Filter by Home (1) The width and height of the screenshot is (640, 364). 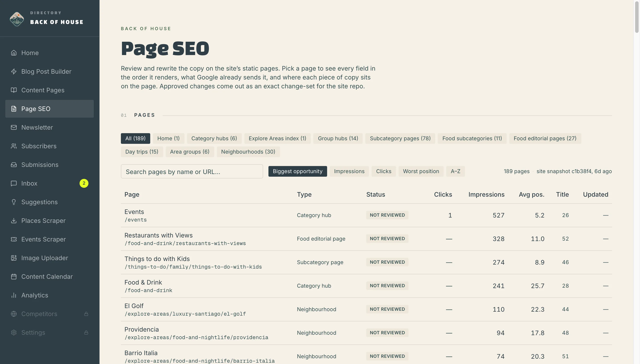(x=168, y=138)
